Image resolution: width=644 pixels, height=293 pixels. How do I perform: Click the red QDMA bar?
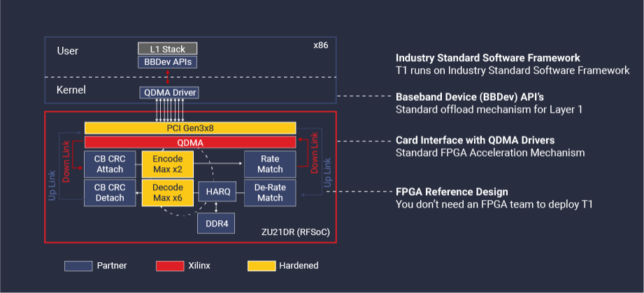(x=190, y=142)
